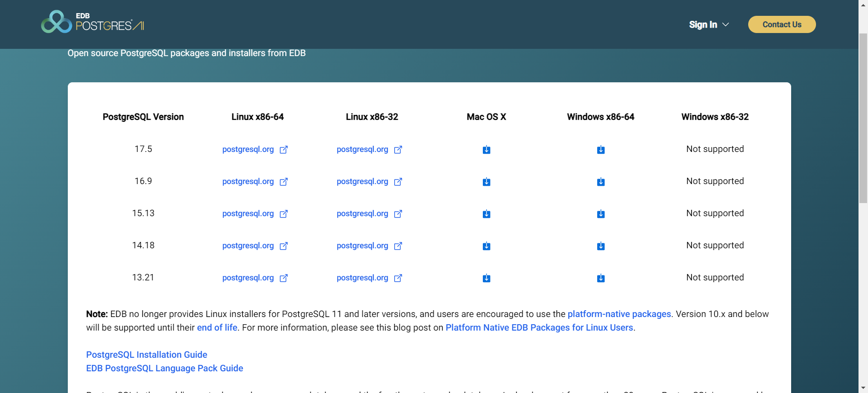This screenshot has height=393, width=868.
Task: Open Platform Native EDB Packages for Linux Users
Action: point(539,327)
